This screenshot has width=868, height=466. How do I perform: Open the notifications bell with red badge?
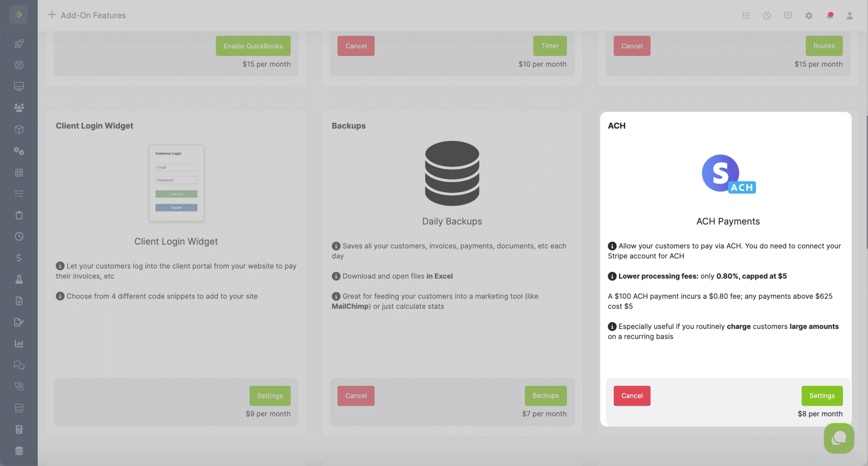[830, 15]
